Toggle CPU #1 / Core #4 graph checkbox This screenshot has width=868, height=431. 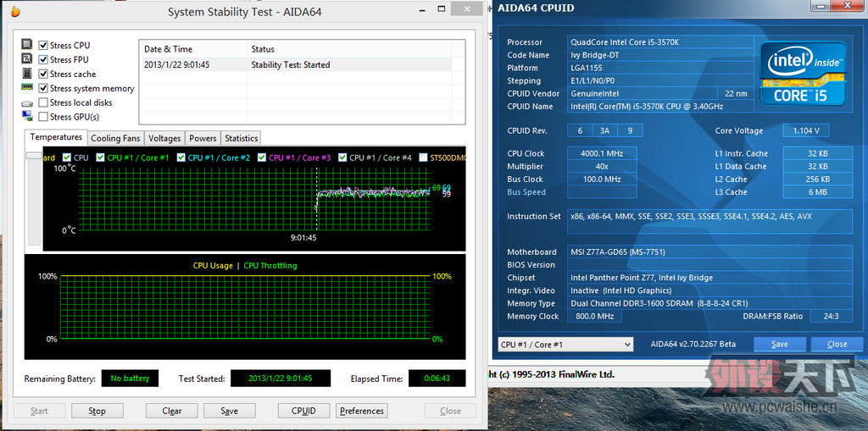tap(342, 157)
